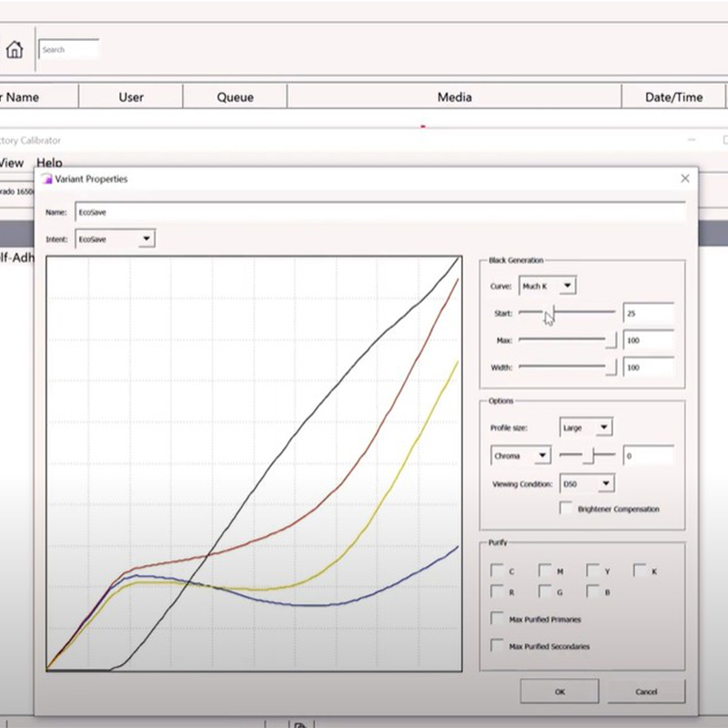Image resolution: width=728 pixels, height=728 pixels.
Task: Check the Purify K checkbox
Action: (x=640, y=571)
